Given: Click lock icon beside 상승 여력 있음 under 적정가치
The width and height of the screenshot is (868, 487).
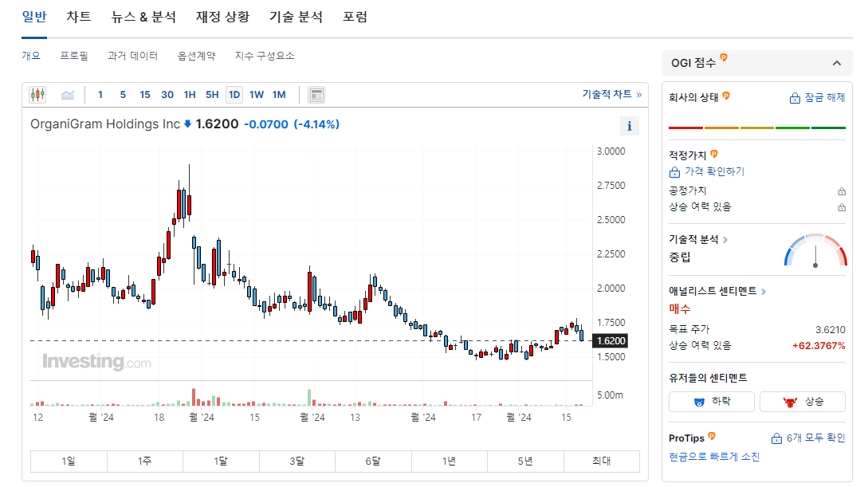Looking at the screenshot, I should (x=842, y=207).
